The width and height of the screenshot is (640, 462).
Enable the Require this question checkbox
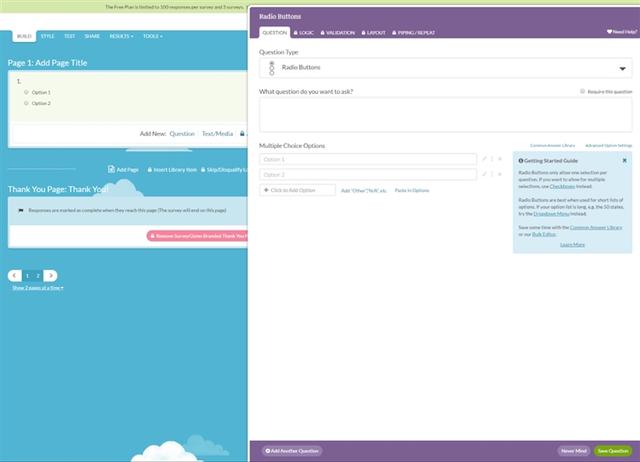583,91
